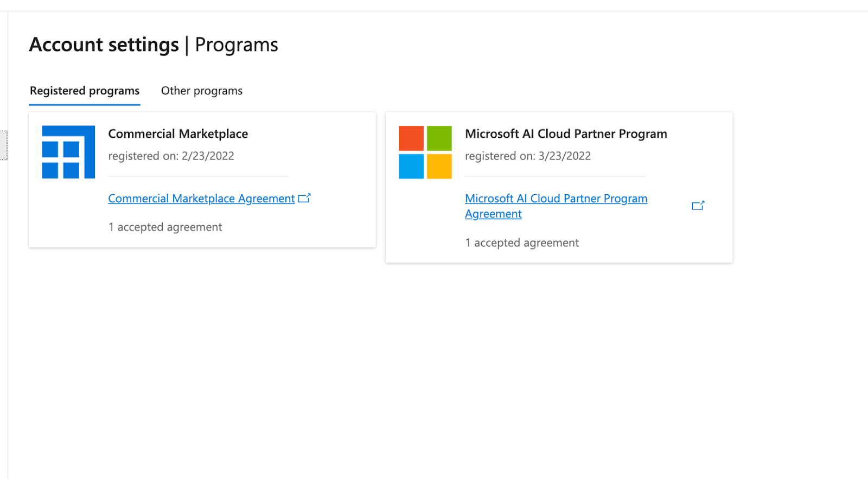Click 'registered on: 2/23/2022' text
The width and height of the screenshot is (868, 479).
point(171,156)
